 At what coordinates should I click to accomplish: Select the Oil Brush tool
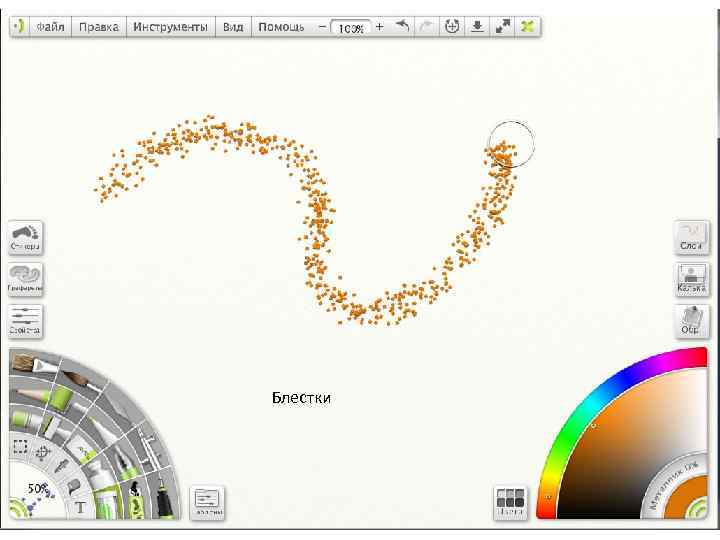[x=34, y=365]
